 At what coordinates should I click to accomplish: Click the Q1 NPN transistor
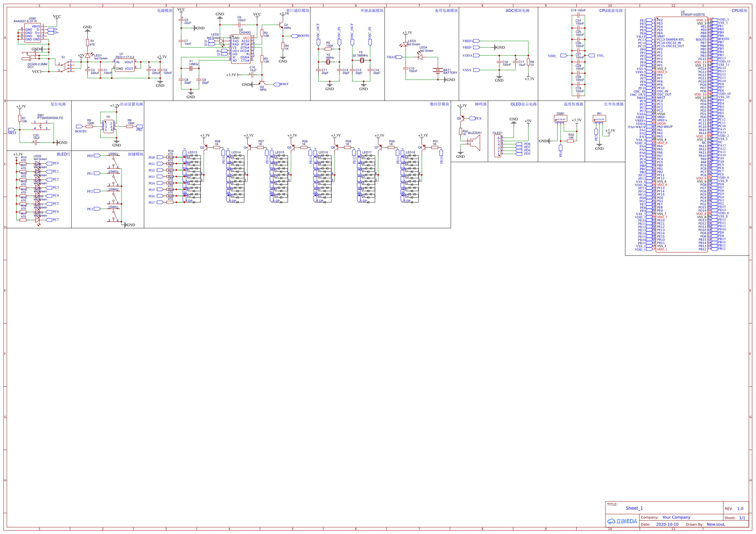(x=281, y=25)
